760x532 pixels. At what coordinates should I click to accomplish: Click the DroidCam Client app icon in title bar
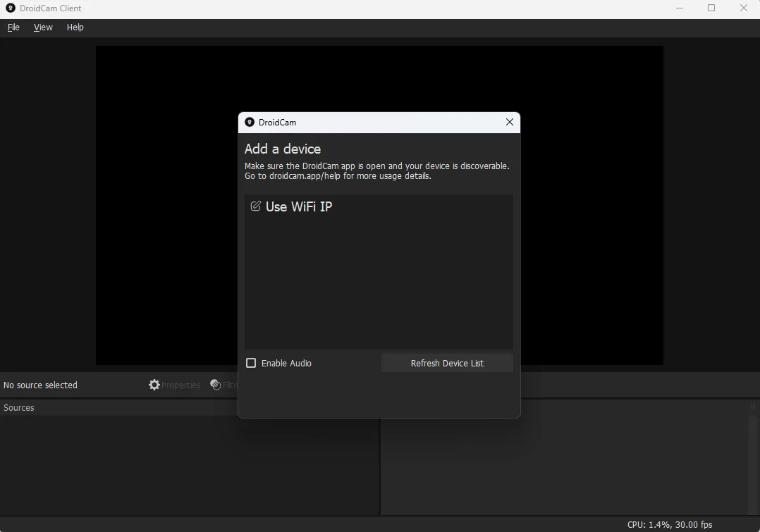pos(10,8)
